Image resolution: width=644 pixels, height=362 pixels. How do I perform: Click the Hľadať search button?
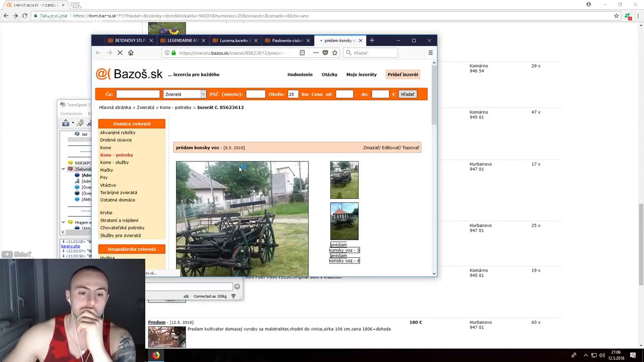pos(408,94)
